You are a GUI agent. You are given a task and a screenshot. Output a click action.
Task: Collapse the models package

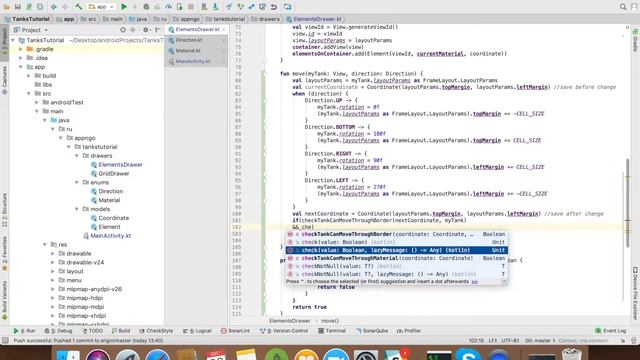[x=77, y=209]
